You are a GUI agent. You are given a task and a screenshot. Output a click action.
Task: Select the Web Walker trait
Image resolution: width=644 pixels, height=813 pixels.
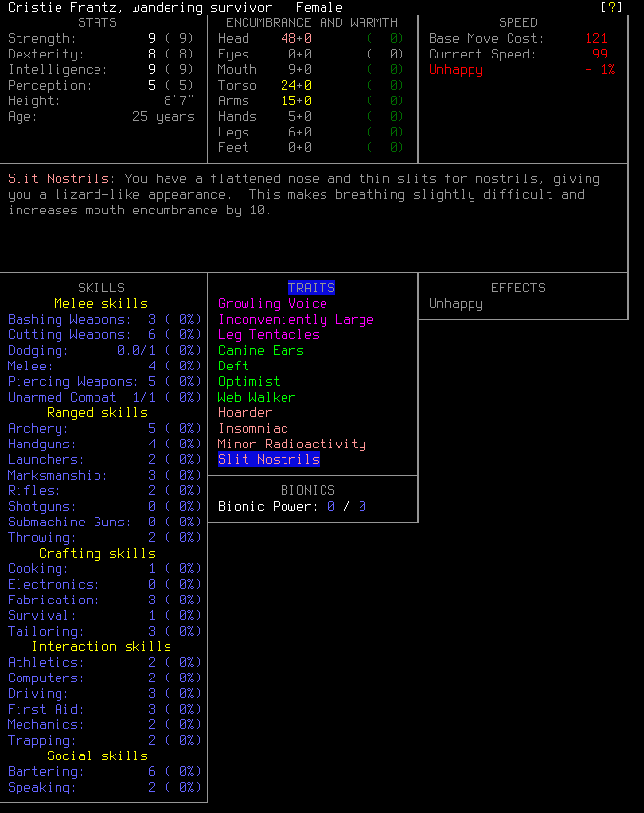(256, 397)
